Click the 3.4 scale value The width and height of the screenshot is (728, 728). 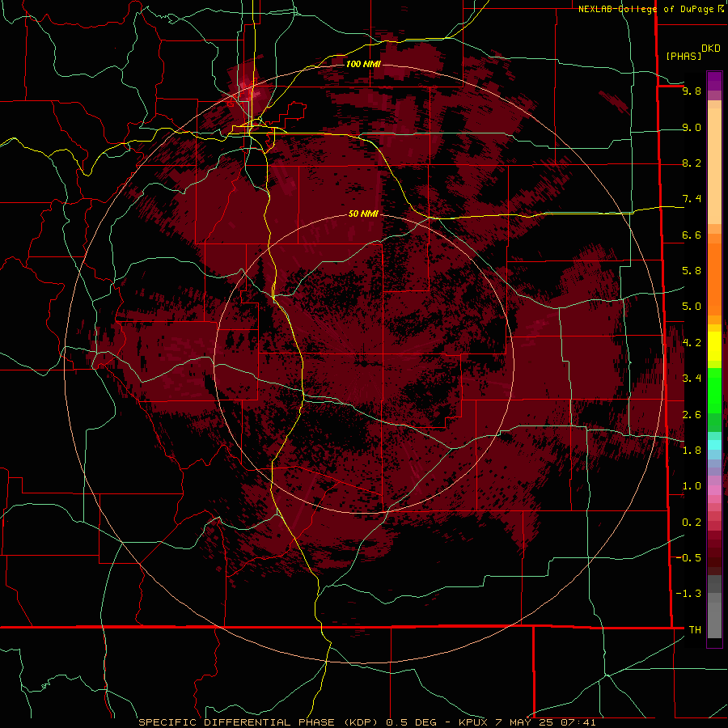coord(692,379)
